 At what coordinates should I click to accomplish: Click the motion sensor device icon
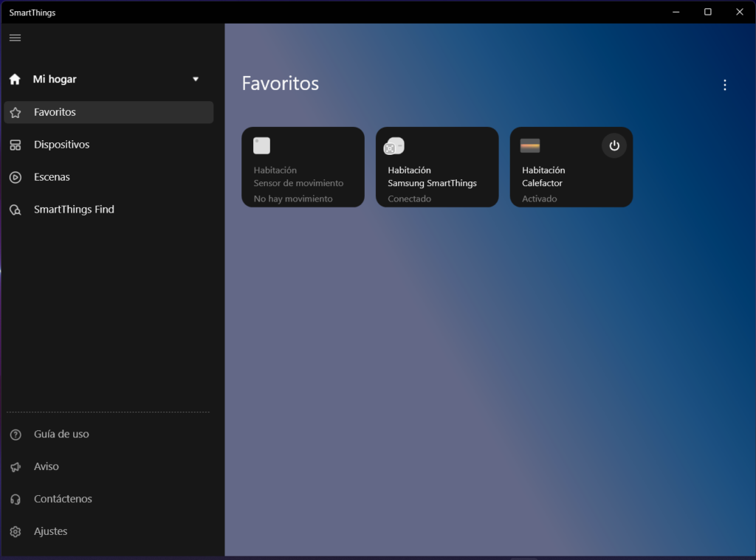click(x=261, y=146)
